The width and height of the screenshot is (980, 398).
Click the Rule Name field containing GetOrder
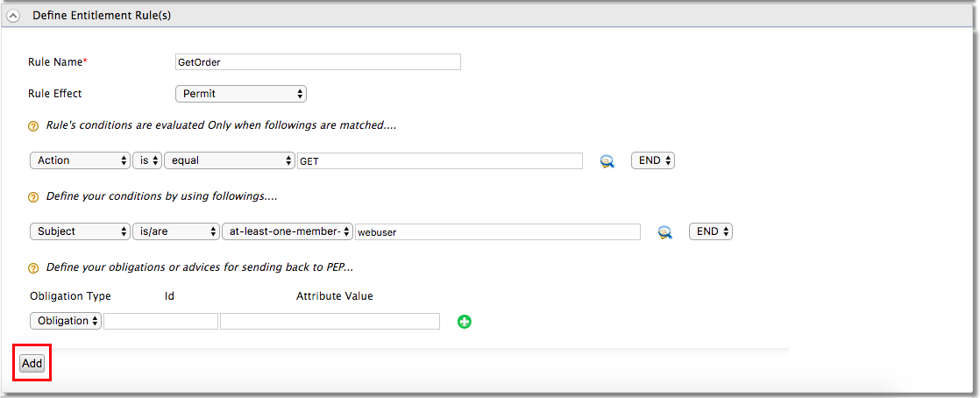pos(318,61)
